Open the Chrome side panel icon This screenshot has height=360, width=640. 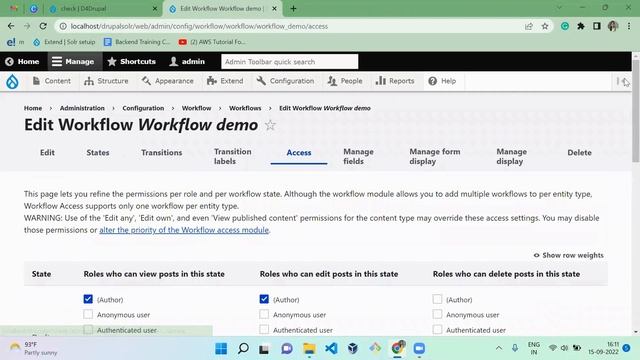tap(596, 26)
